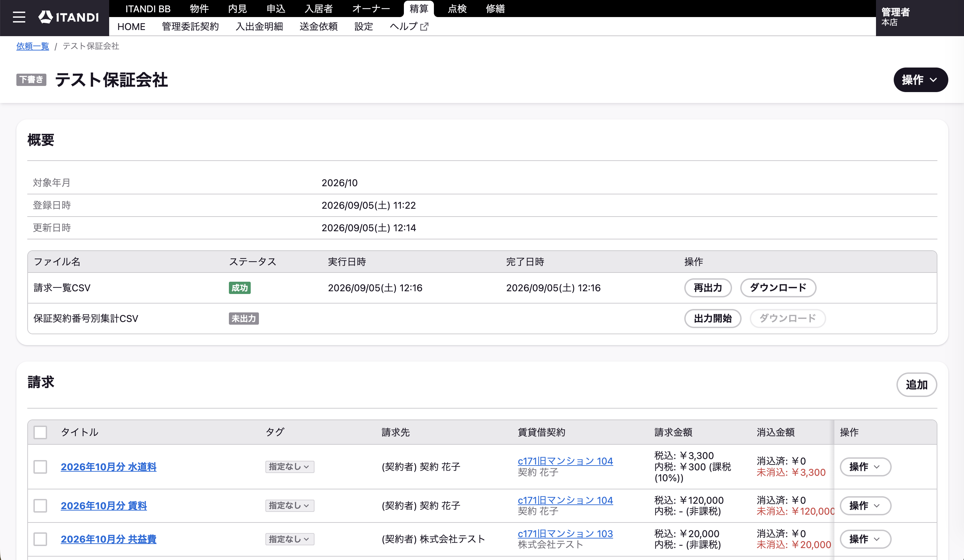Expand the 操作 dropdown next to page title
964x560 pixels.
pyautogui.click(x=920, y=80)
